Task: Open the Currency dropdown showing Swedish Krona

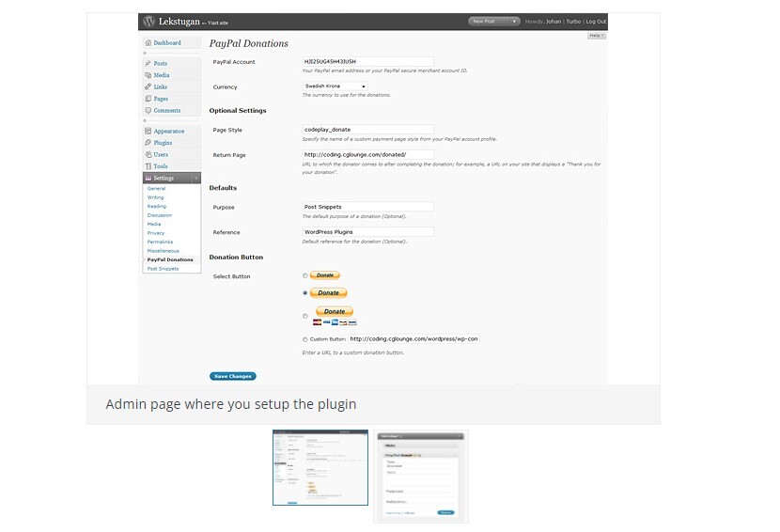Action: [335, 86]
